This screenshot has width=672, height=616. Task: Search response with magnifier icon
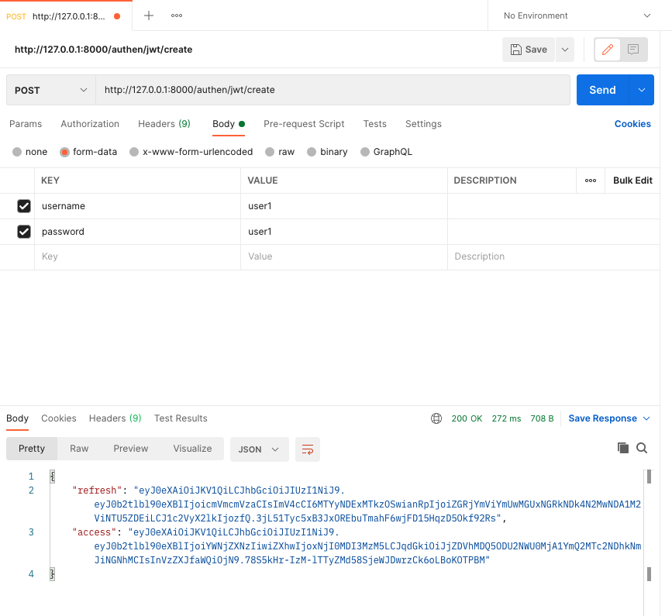[x=642, y=448]
